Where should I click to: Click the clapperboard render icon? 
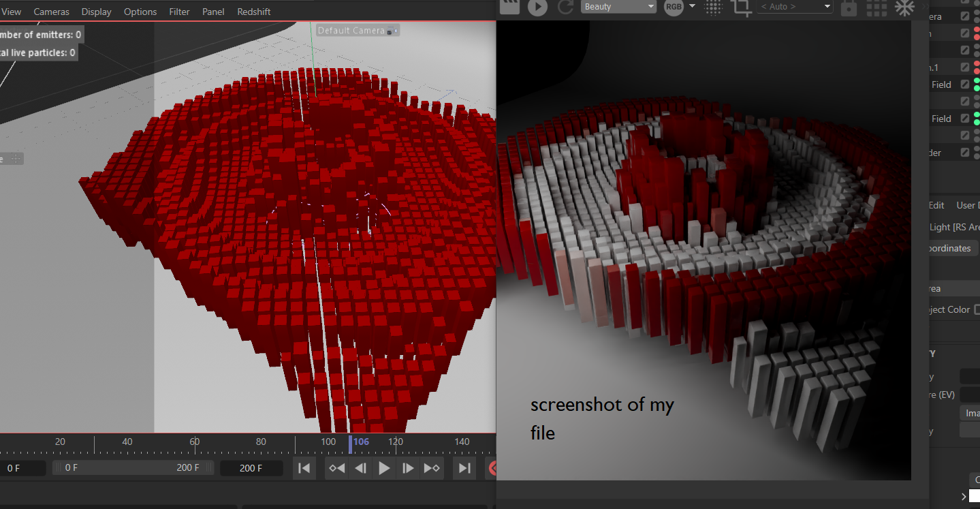tap(509, 6)
